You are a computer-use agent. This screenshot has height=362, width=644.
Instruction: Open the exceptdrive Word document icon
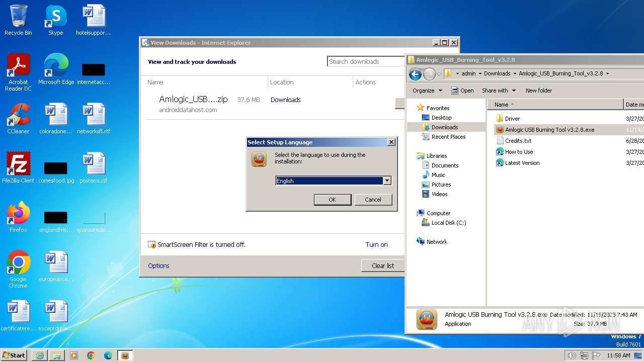click(56, 316)
